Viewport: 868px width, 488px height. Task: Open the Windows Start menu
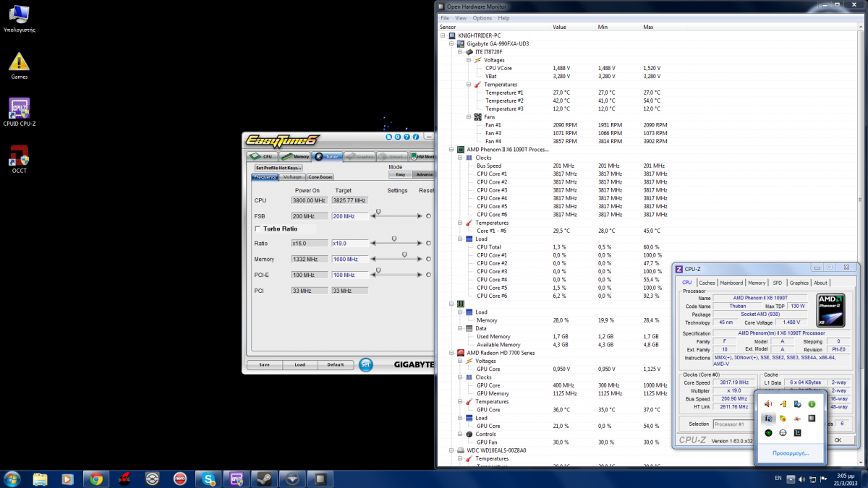point(12,479)
